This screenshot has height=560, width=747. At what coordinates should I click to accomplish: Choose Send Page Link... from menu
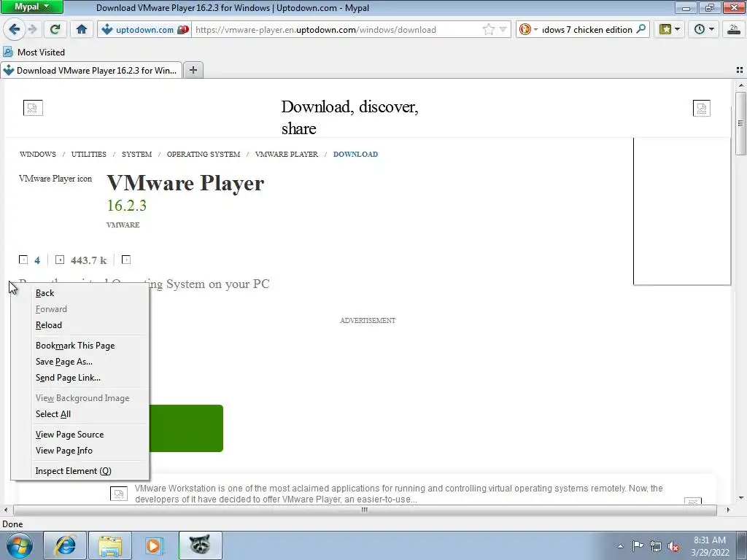click(x=80, y=378)
